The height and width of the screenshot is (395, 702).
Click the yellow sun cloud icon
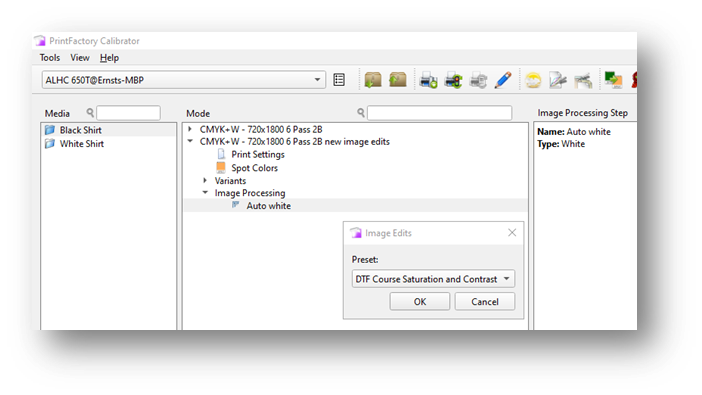[x=533, y=81]
